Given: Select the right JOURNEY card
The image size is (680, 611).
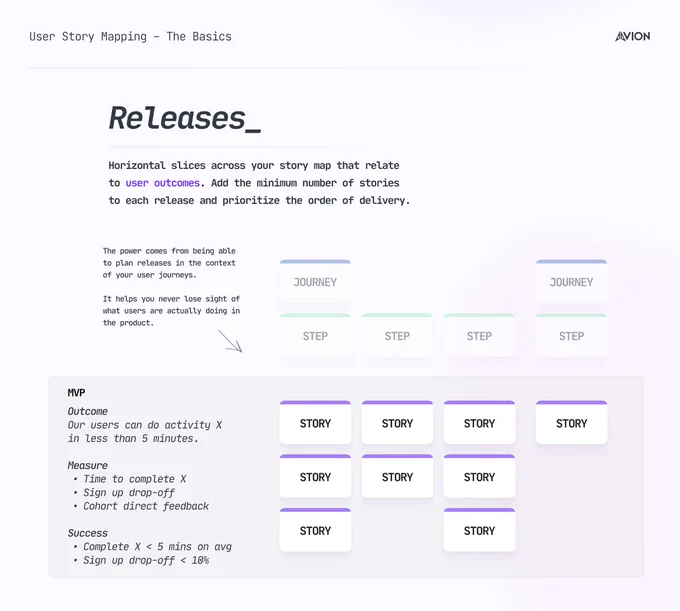Looking at the screenshot, I should [572, 281].
